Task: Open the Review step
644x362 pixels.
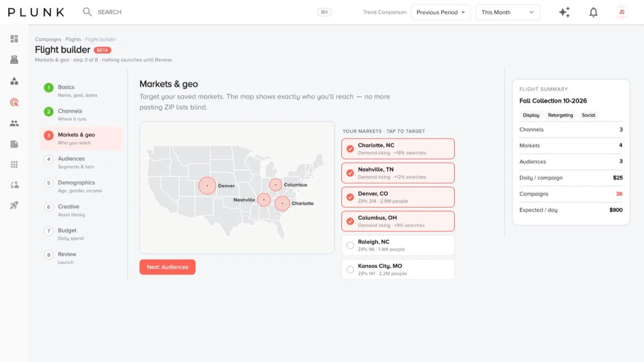Action: pyautogui.click(x=81, y=258)
